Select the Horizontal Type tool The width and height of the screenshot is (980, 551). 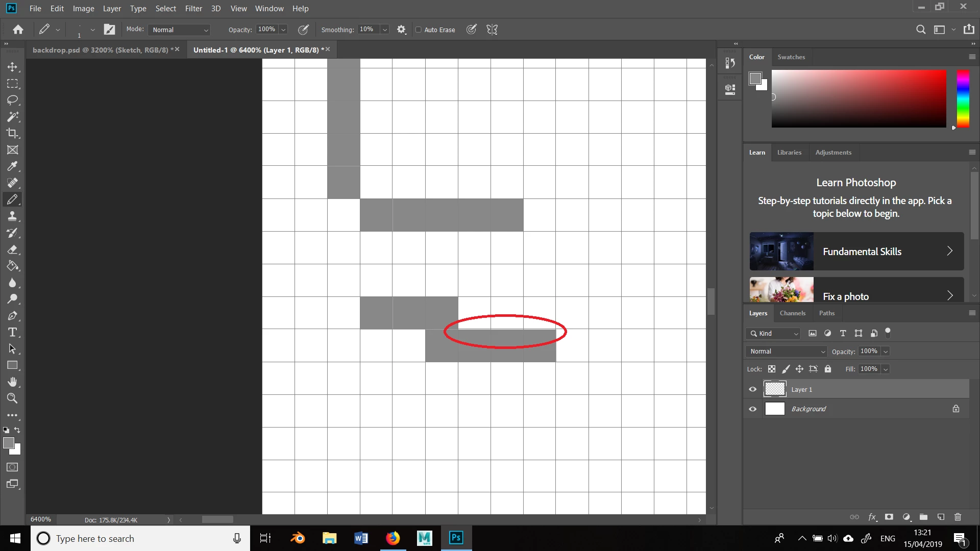tap(12, 333)
